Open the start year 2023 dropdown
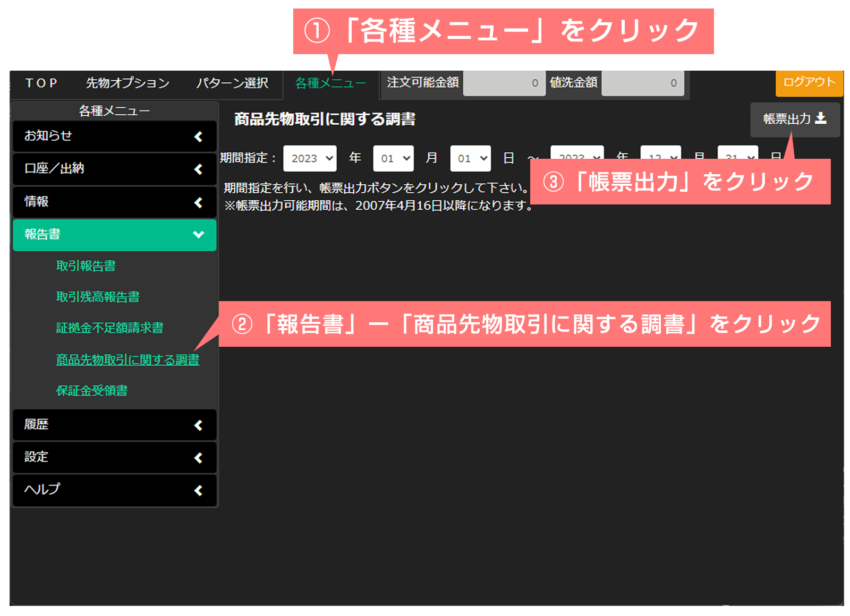The width and height of the screenshot is (850, 616). (x=310, y=158)
